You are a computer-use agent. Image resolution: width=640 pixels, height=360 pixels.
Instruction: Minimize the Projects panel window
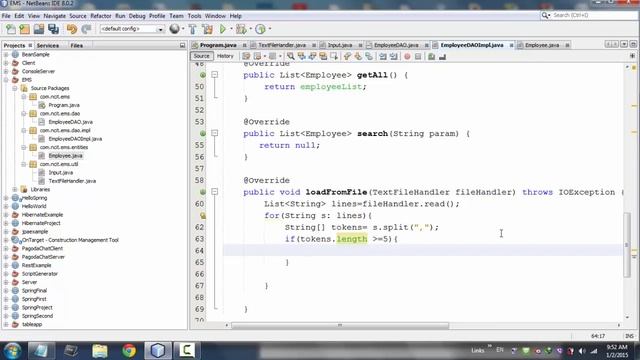(x=182, y=45)
